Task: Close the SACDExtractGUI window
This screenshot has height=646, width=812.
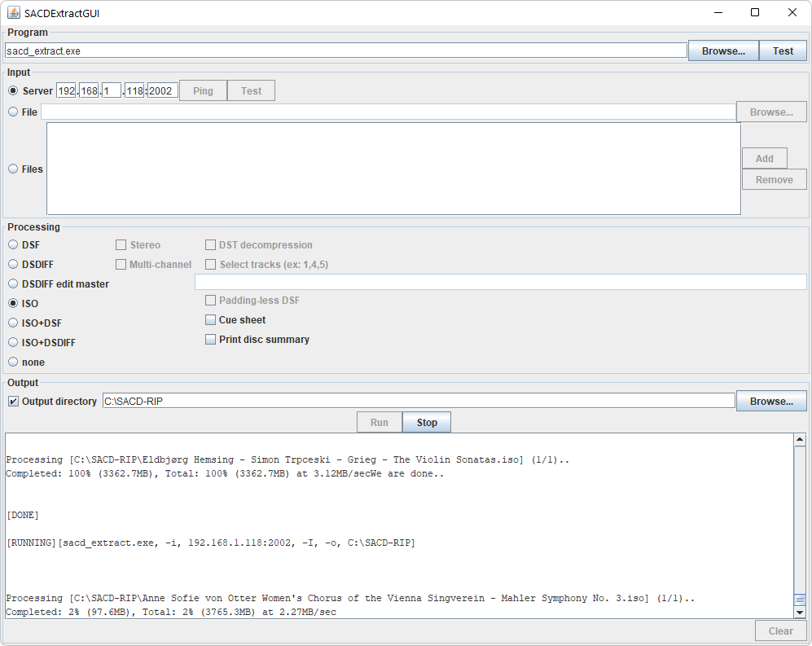Action: point(792,12)
